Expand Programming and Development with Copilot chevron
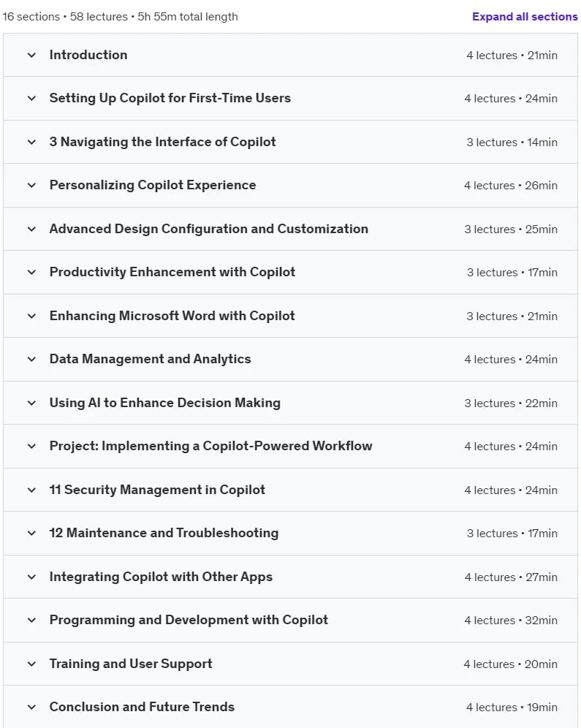This screenshot has width=581, height=728. (31, 621)
